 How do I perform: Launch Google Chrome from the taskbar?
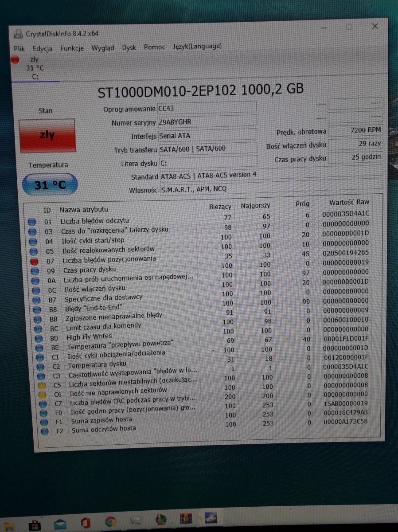coord(111,522)
